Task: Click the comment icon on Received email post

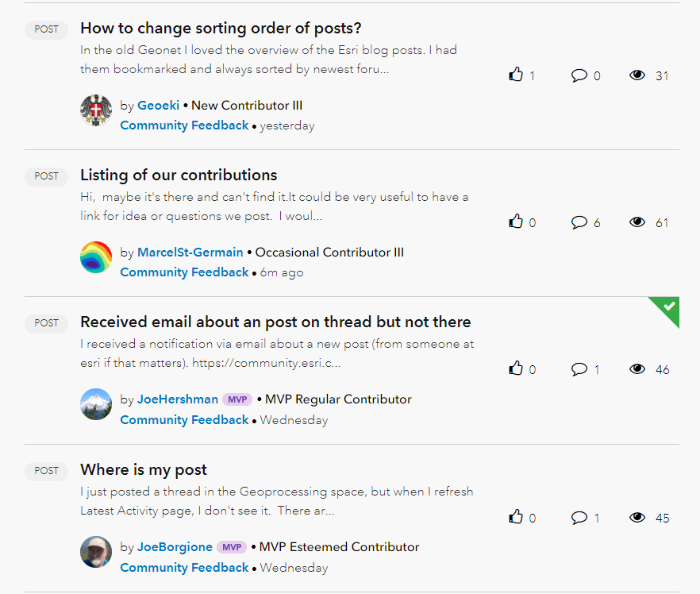Action: click(x=579, y=368)
